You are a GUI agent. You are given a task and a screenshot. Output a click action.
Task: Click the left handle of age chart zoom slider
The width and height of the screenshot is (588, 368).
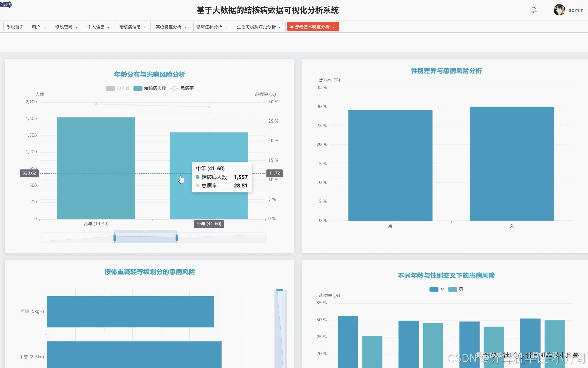(x=115, y=238)
